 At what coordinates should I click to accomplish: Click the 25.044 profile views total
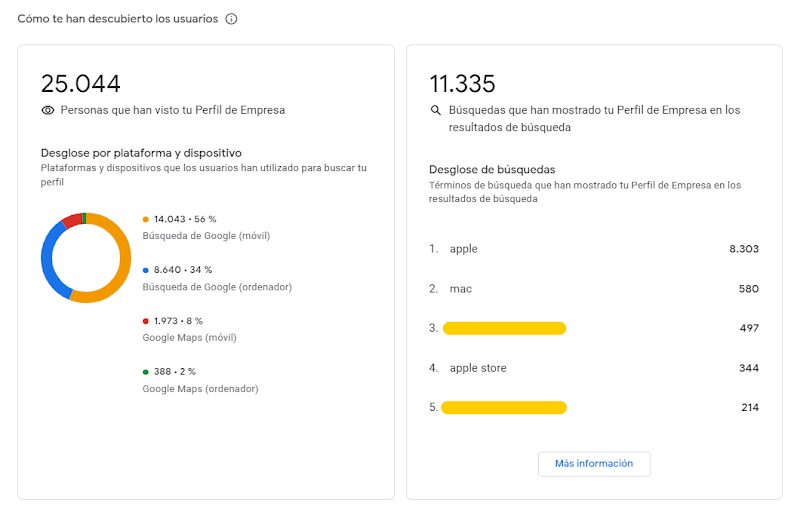pyautogui.click(x=80, y=84)
